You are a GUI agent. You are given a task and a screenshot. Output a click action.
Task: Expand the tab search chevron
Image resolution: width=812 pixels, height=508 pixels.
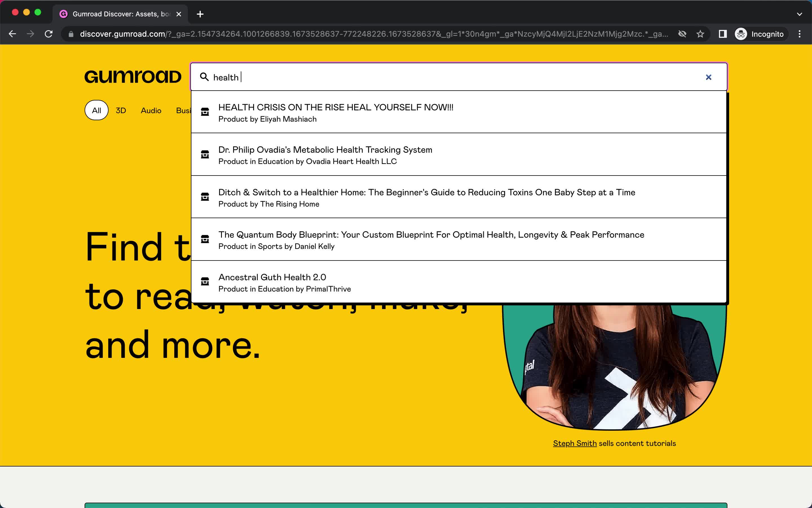(x=799, y=14)
